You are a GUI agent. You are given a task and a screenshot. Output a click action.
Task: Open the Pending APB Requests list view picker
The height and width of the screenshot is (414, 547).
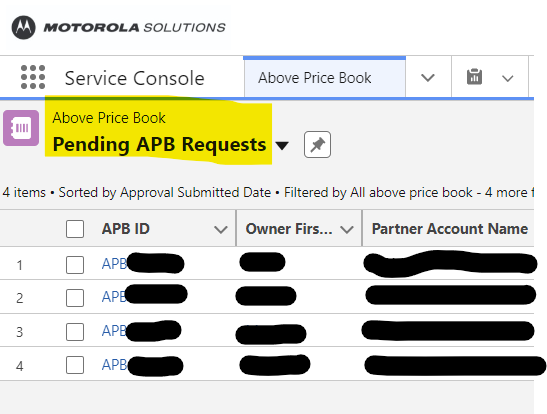point(282,145)
